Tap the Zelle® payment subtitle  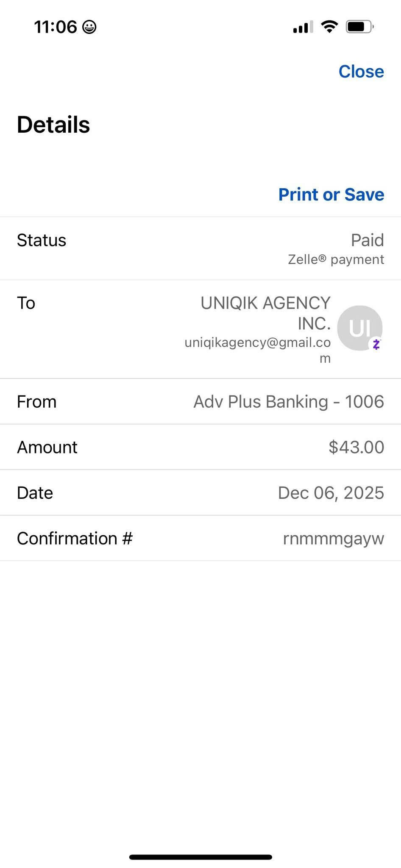pyautogui.click(x=336, y=259)
